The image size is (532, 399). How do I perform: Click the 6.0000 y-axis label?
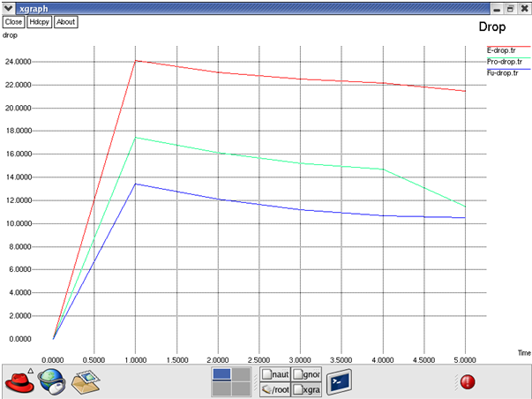pyautogui.click(x=20, y=269)
